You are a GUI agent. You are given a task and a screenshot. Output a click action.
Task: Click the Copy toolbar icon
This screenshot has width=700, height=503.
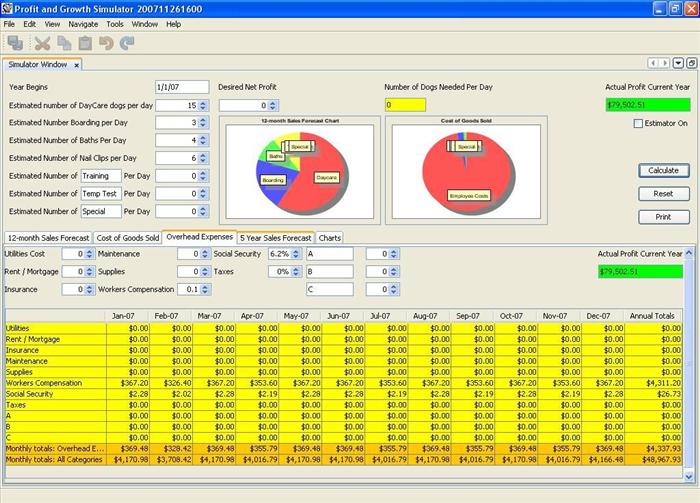point(64,43)
